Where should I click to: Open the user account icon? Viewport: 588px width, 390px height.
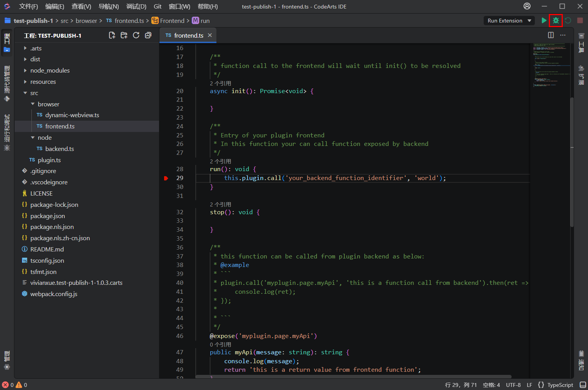[527, 6]
